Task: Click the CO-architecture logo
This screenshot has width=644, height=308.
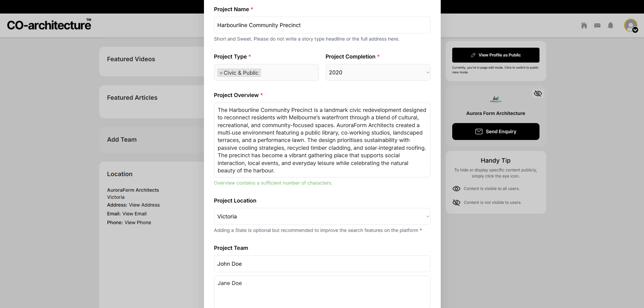Action: point(49,25)
